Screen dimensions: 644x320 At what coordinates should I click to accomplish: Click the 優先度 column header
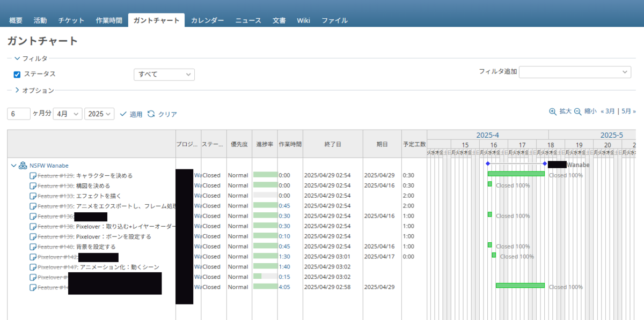(x=239, y=144)
